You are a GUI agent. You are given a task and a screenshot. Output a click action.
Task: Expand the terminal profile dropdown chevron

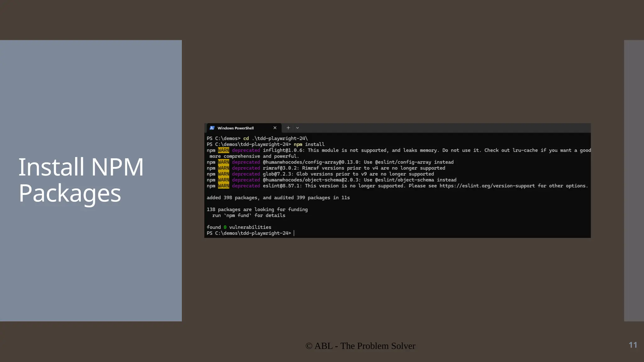[297, 128]
